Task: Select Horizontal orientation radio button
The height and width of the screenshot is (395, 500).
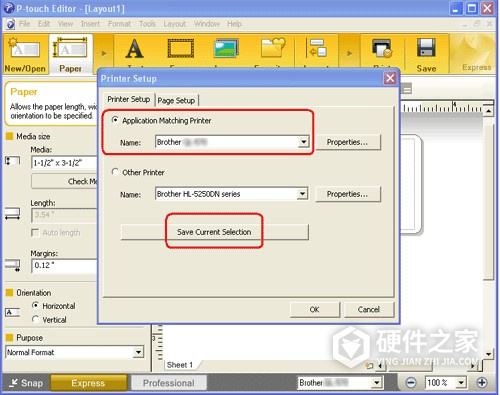Action: click(35, 305)
